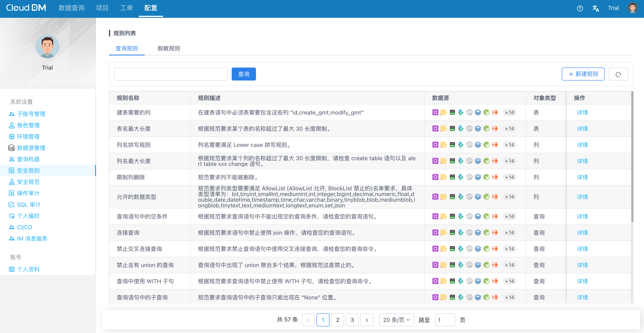
Task: Select the 配置 top menu
Action: coord(151,8)
